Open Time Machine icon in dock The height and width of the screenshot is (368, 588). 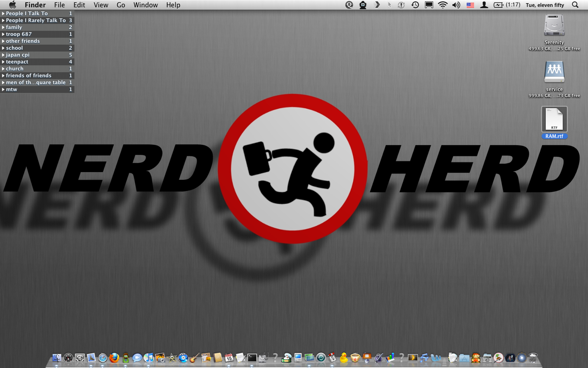321,357
